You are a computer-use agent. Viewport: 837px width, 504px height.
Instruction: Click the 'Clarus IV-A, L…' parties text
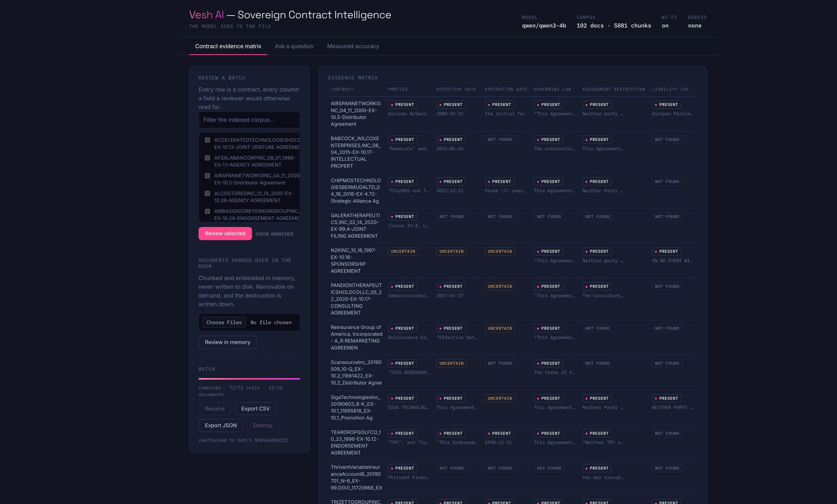tap(408, 226)
